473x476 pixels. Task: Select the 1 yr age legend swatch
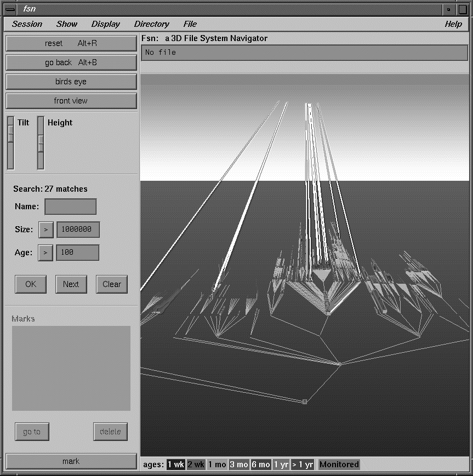[x=281, y=464]
